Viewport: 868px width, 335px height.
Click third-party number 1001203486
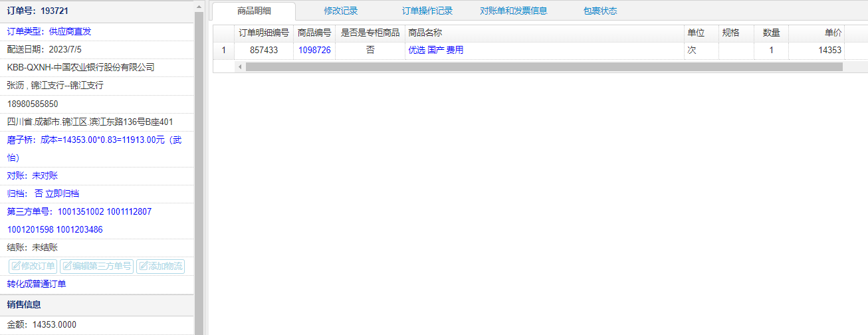coord(79,229)
